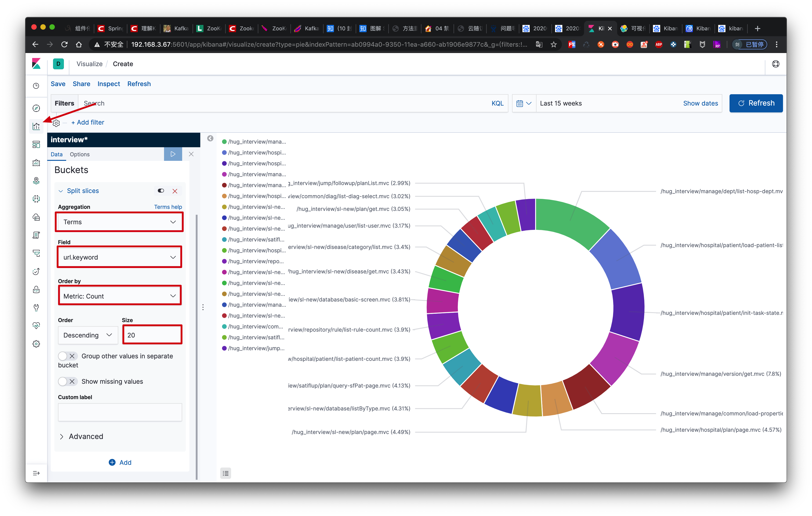
Task: Click green swatch of first legend item
Action: click(x=224, y=142)
